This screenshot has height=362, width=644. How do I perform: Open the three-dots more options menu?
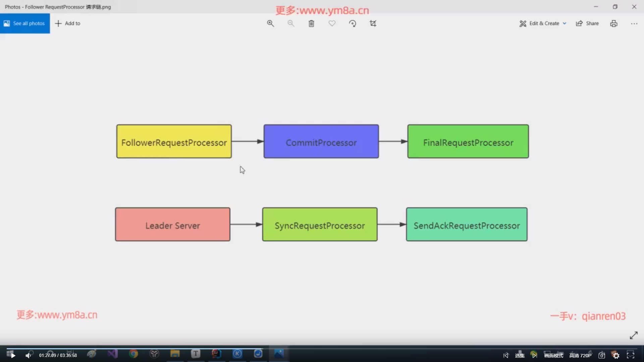pos(634,23)
